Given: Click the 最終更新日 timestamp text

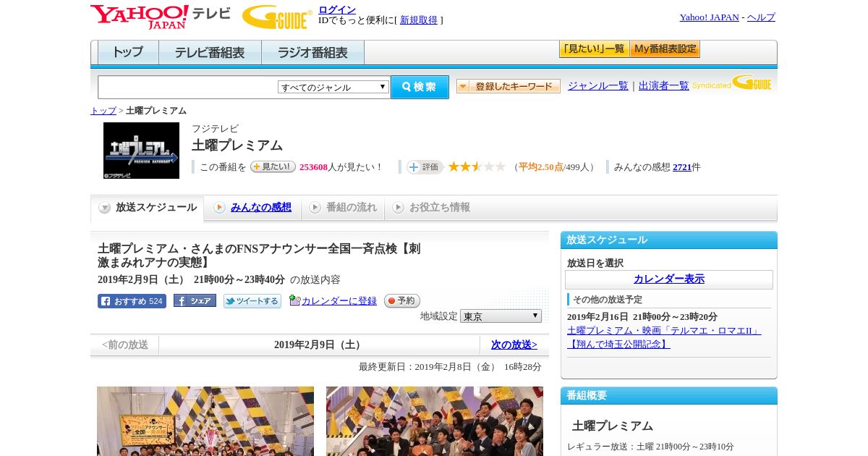Looking at the screenshot, I should pyautogui.click(x=450, y=367).
